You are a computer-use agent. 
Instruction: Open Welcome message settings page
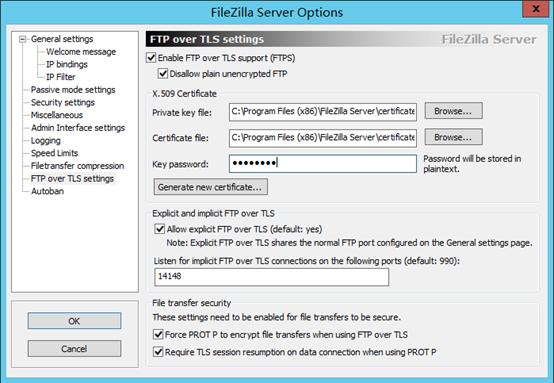81,52
